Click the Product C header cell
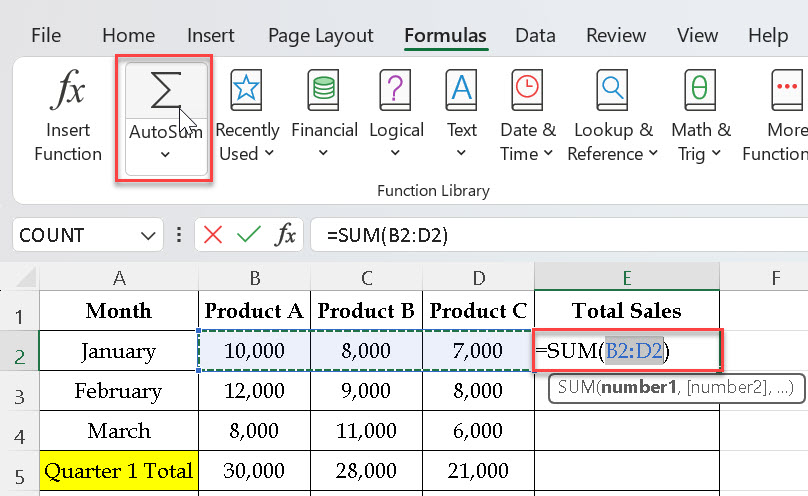808x496 pixels. 479,311
